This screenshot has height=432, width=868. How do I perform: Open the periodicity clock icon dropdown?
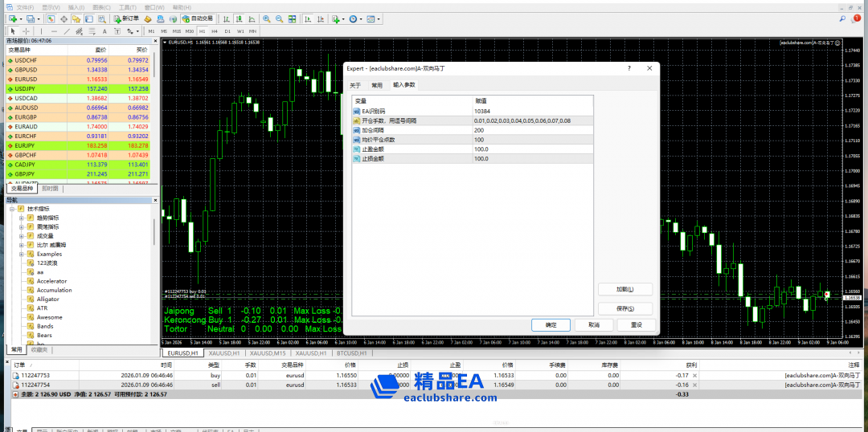coord(354,18)
